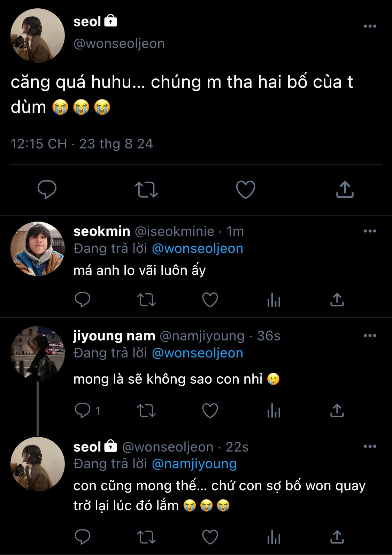Open jiyoung nam's profile avatar
The width and height of the screenshot is (392, 555).
click(38, 353)
